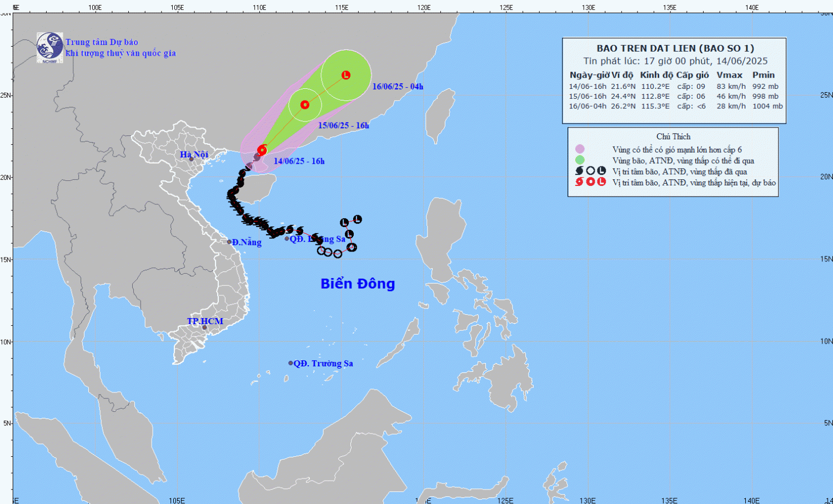Click the Trung tâm Dự báo agency text
This screenshot has height=504, width=833.
102,42
